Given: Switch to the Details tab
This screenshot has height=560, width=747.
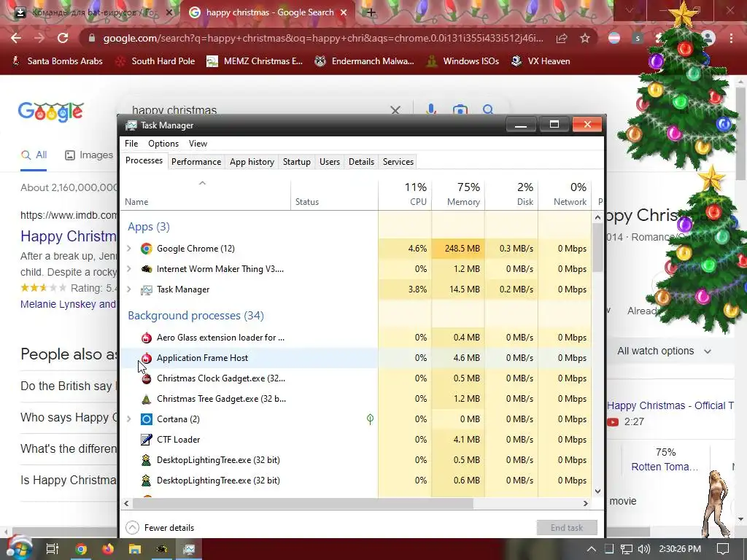Looking at the screenshot, I should 361,162.
